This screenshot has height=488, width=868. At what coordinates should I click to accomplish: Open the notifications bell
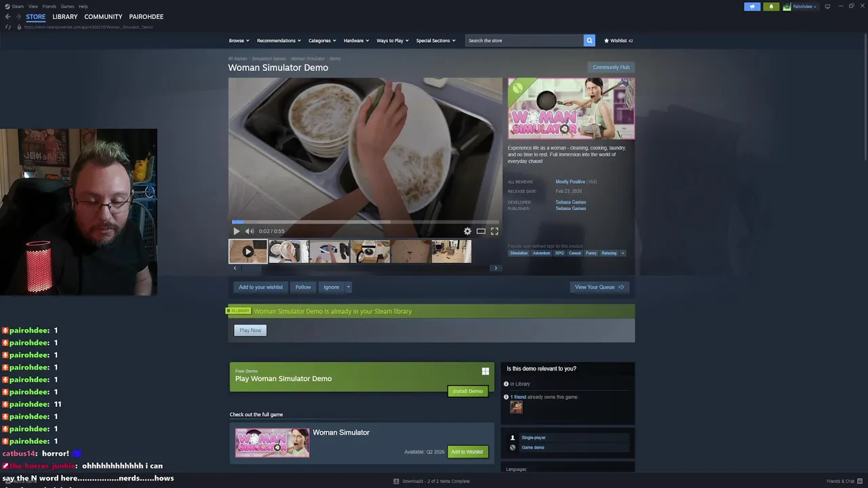point(771,6)
